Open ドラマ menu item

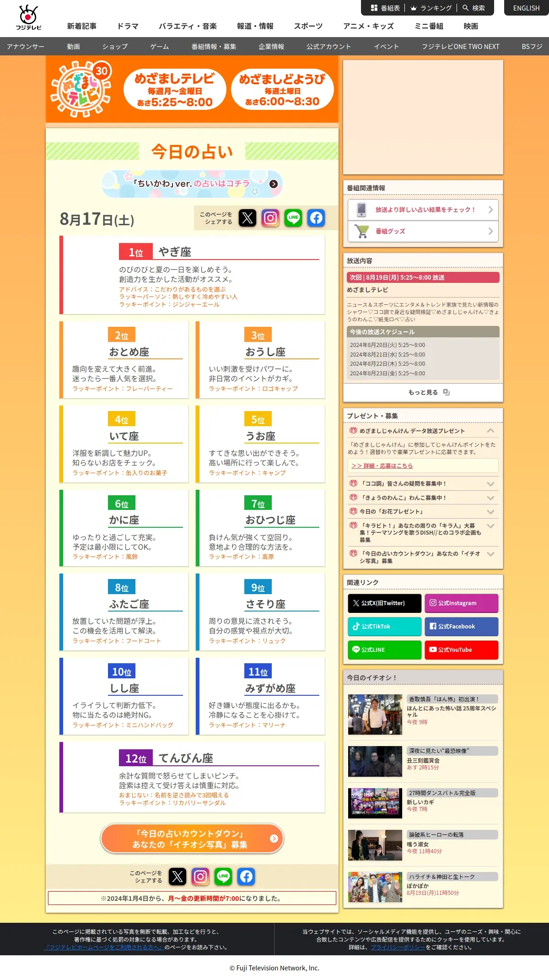tap(128, 26)
